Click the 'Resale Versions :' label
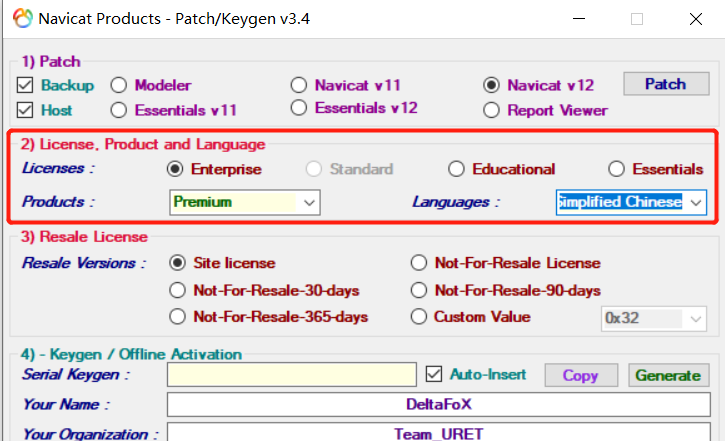Screen dimensions: 725x441 [x=84, y=263]
